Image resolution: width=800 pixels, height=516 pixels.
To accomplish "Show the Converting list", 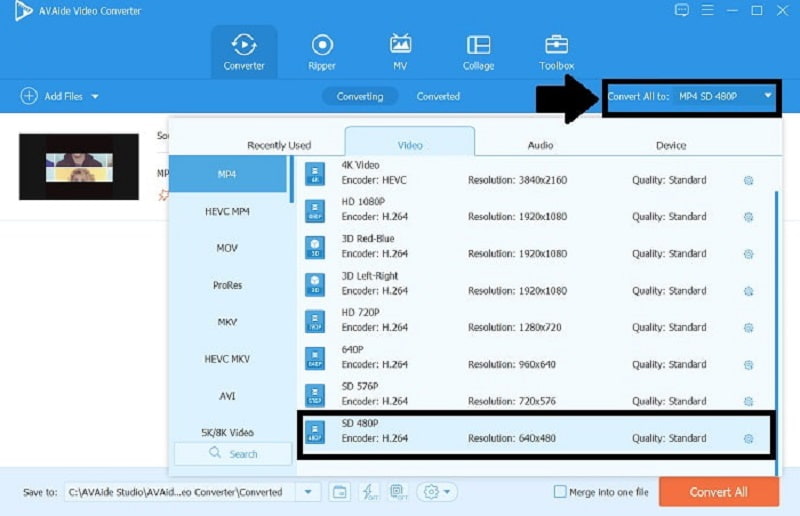I will (x=360, y=96).
